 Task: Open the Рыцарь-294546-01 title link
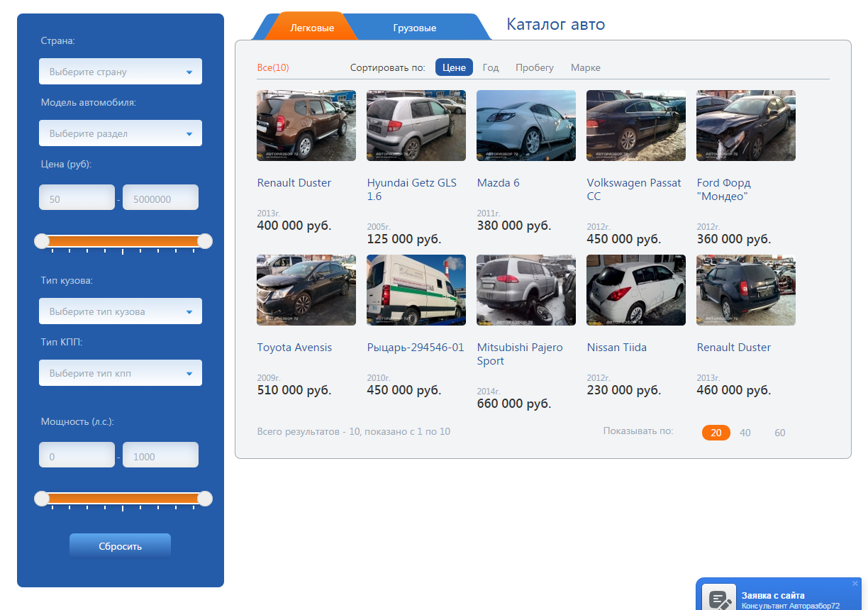[416, 347]
